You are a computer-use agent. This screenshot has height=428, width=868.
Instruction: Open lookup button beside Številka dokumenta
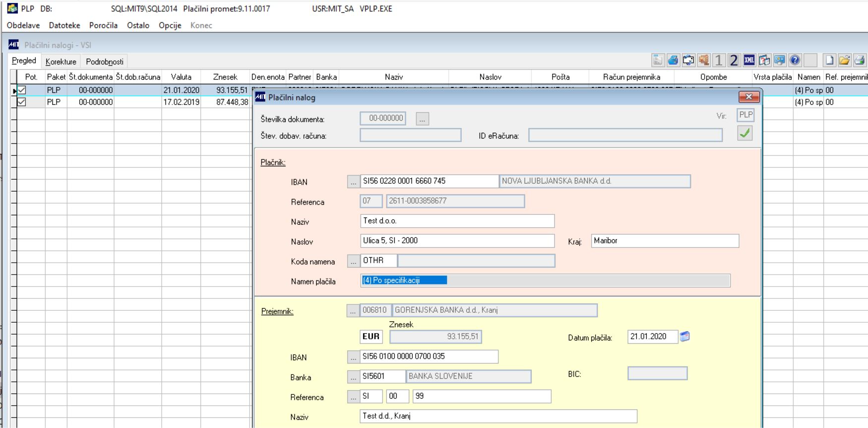coord(422,119)
